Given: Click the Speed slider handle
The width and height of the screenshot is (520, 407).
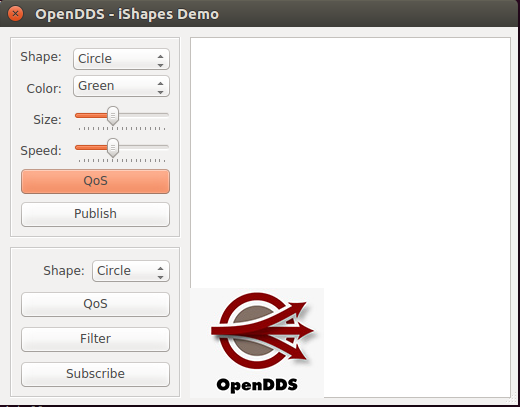Looking at the screenshot, I should click(x=113, y=148).
